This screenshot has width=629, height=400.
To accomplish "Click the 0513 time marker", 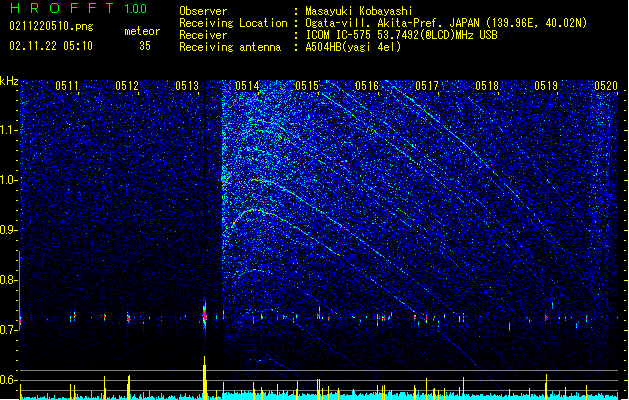I will (187, 86).
